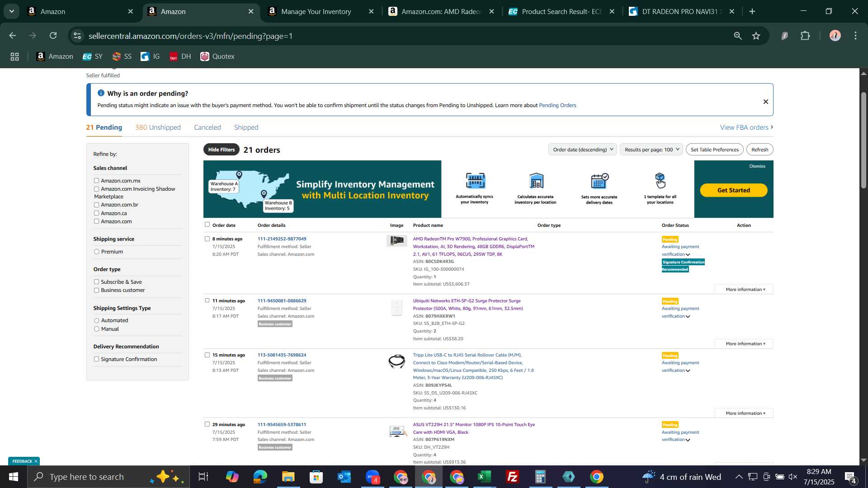Viewport: 868px width, 488px height.
Task: Switch to the Shipped orders tab
Action: (246, 127)
